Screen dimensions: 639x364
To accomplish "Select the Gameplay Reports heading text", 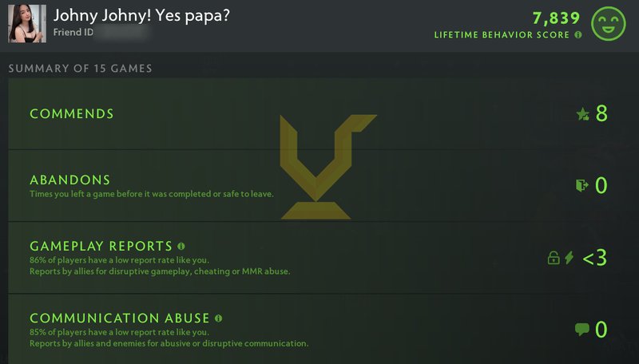I will pyautogui.click(x=101, y=246).
